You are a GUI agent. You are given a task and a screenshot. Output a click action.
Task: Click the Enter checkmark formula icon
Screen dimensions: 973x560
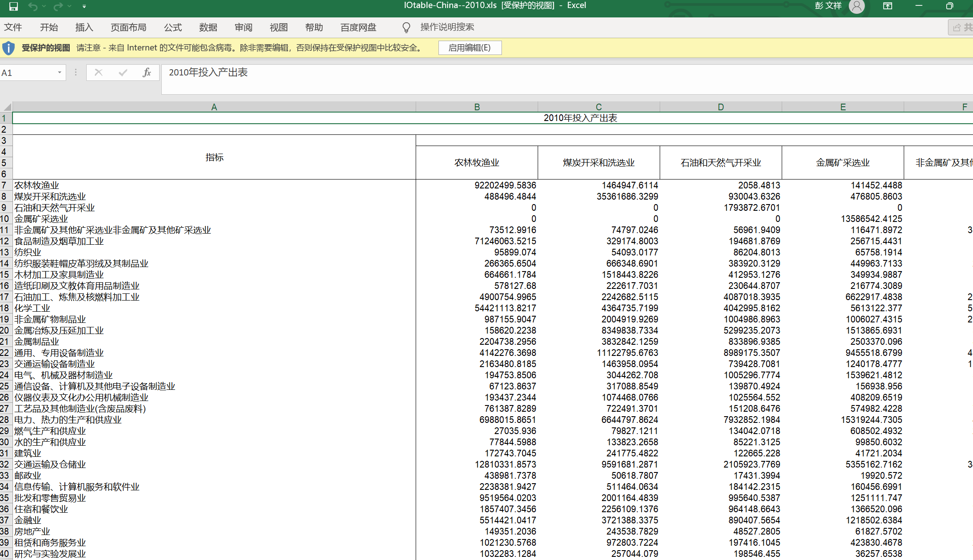pyautogui.click(x=123, y=72)
